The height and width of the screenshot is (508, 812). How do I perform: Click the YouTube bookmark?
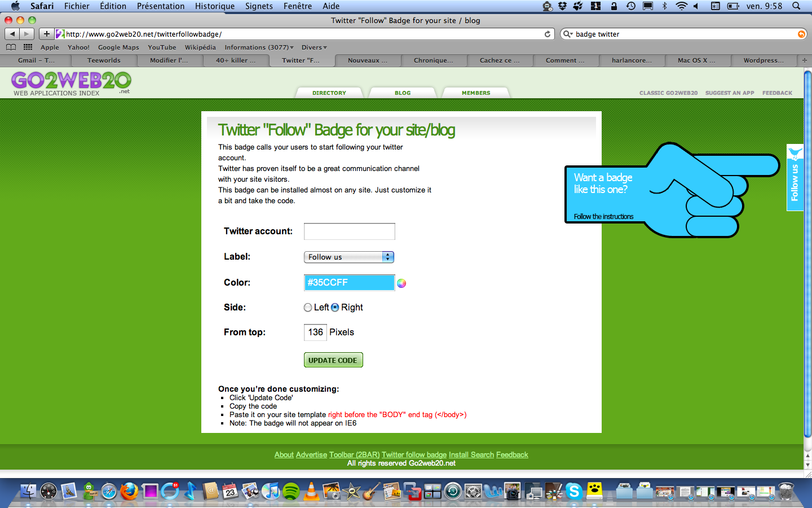coord(162,47)
